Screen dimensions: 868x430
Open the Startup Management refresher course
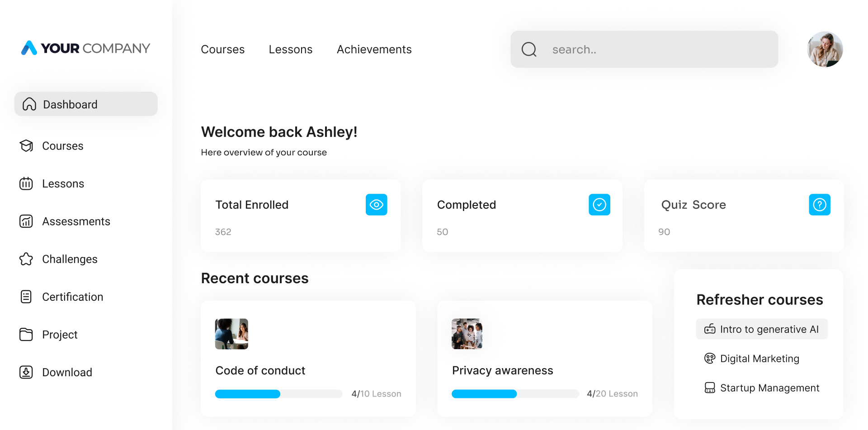(x=769, y=388)
